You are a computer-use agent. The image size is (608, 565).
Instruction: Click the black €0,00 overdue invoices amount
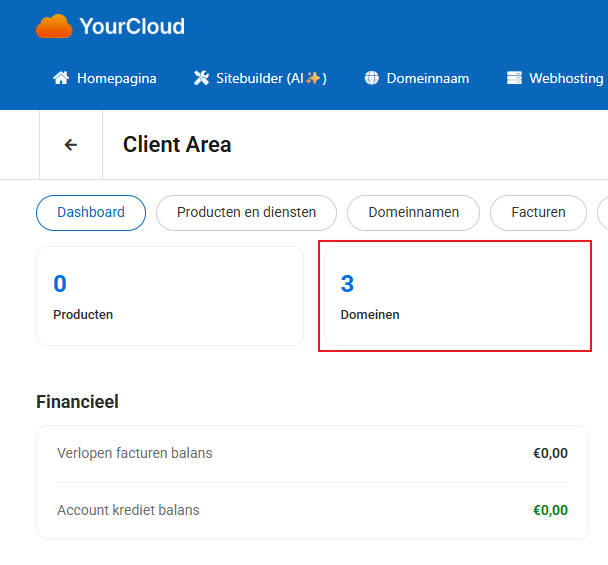(x=550, y=453)
